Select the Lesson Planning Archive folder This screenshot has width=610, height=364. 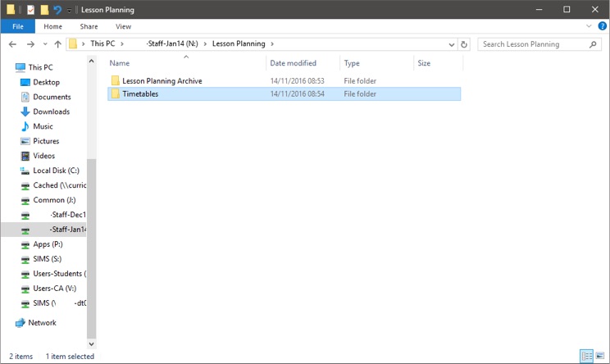(284, 81)
